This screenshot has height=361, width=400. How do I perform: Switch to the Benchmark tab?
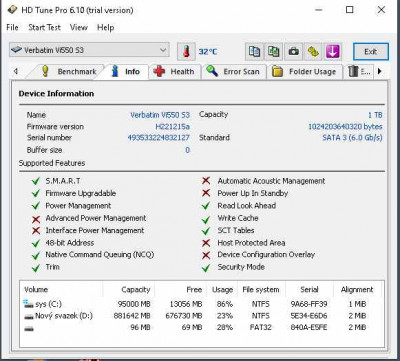(68, 72)
